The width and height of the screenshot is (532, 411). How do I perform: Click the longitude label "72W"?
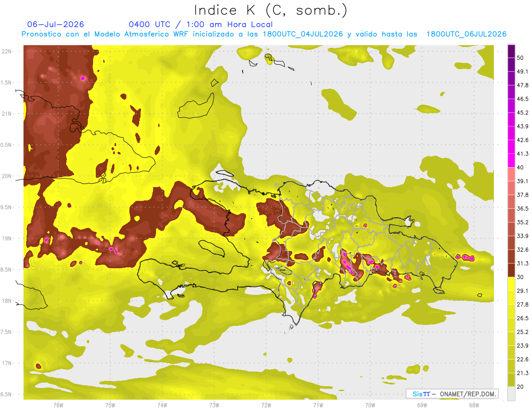coord(266,405)
